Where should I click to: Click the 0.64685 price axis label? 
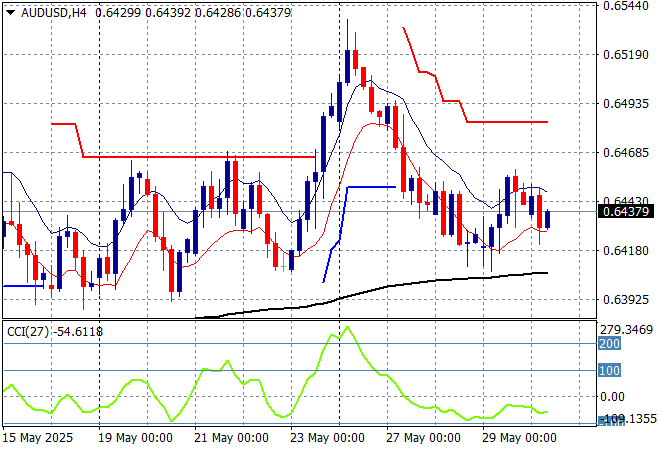coord(626,152)
